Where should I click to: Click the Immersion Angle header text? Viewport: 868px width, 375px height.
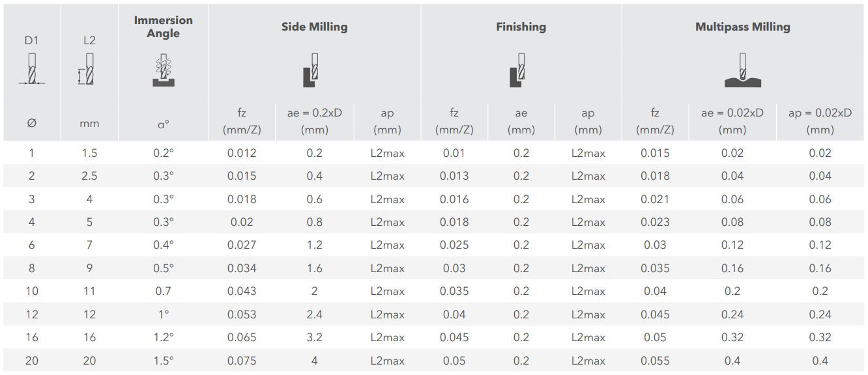click(163, 27)
